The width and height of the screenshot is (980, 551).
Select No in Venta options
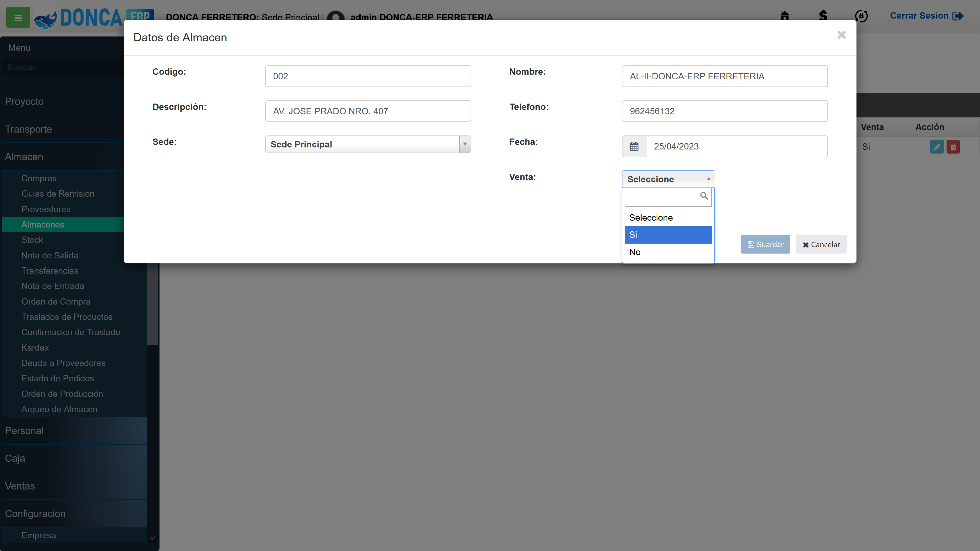668,252
